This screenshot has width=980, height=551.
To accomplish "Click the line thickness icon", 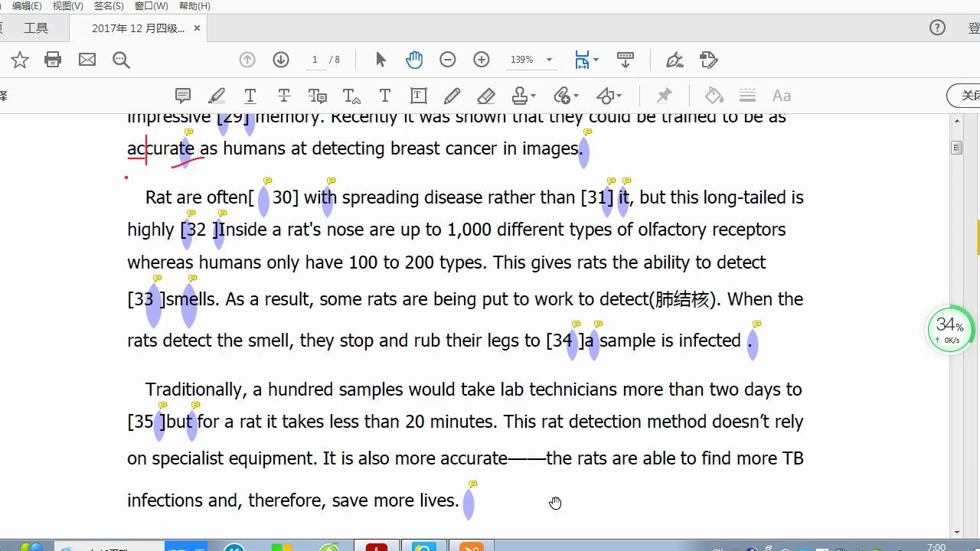I will 748,96.
